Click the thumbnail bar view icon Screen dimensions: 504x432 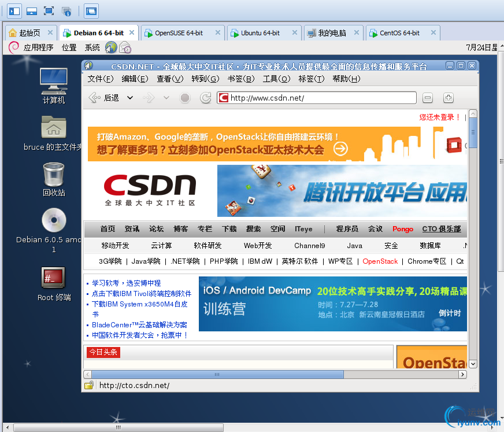[31, 11]
